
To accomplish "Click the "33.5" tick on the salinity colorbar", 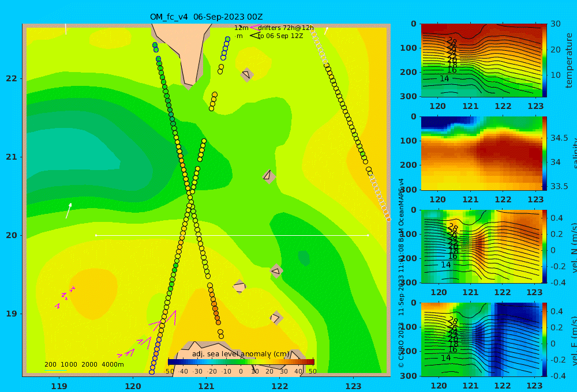I will pos(559,186).
